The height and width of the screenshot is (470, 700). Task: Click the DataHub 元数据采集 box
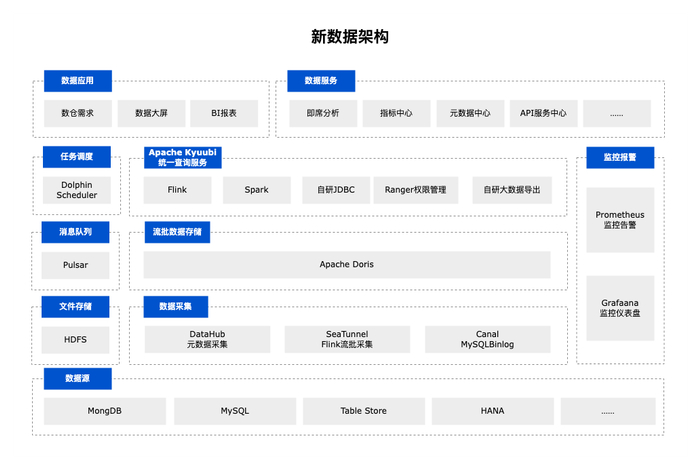(x=207, y=339)
